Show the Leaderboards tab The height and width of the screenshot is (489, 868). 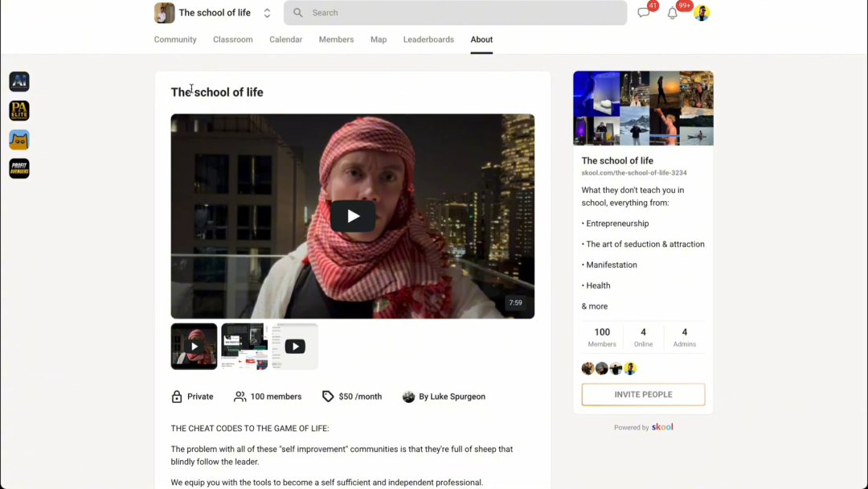point(428,39)
